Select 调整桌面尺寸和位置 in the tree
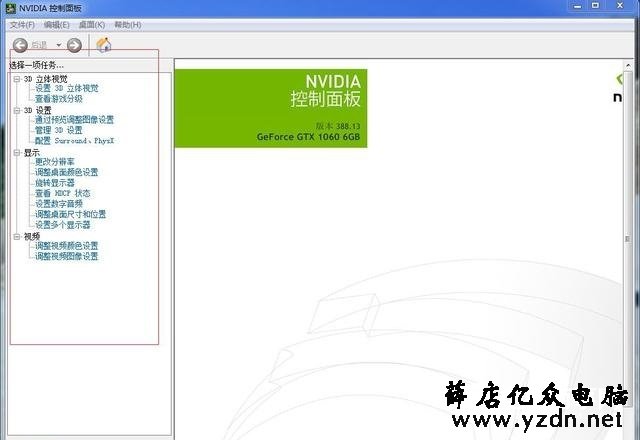This screenshot has height=440, width=640. click(70, 214)
